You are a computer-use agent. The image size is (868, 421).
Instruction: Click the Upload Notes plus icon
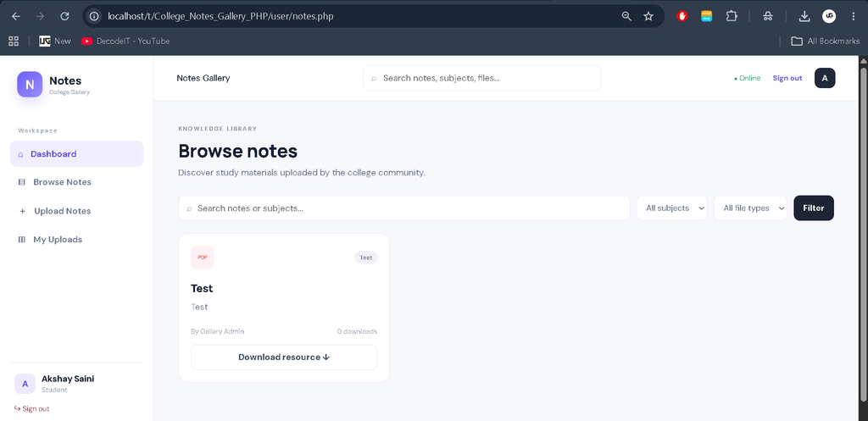(x=22, y=211)
